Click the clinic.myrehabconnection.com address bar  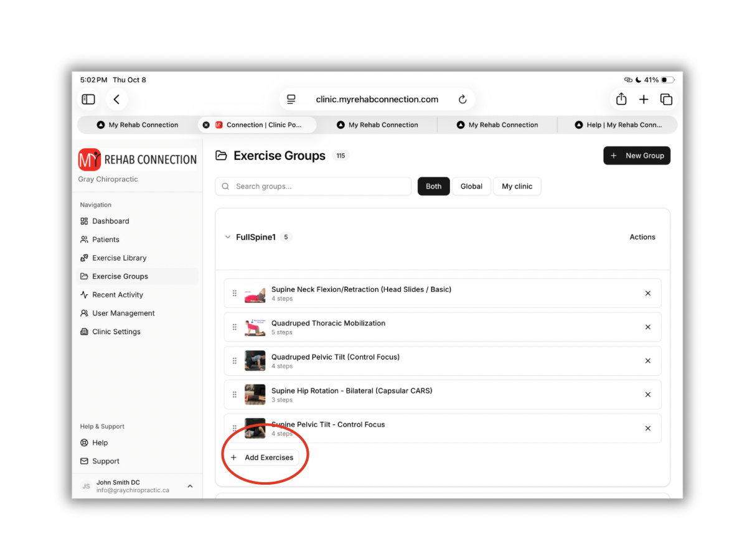click(377, 100)
